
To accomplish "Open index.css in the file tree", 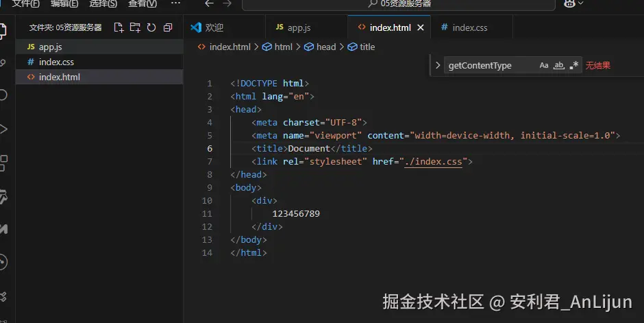I will (99, 62).
